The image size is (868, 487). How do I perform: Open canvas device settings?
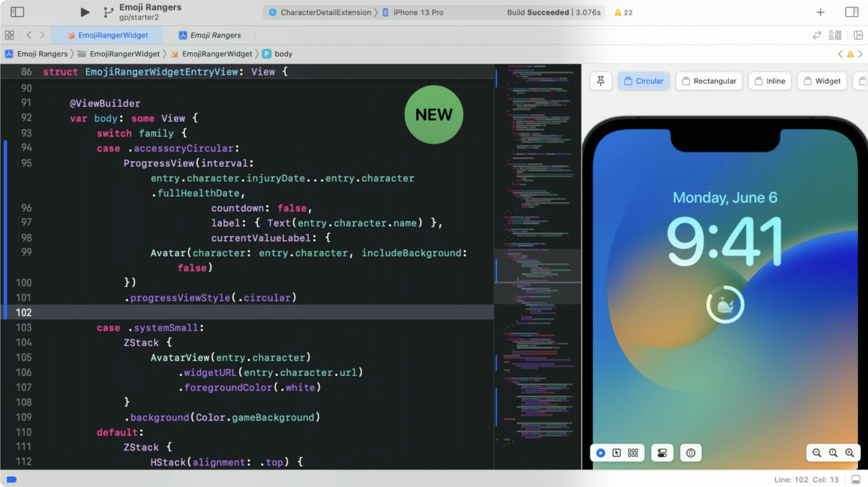pos(662,453)
